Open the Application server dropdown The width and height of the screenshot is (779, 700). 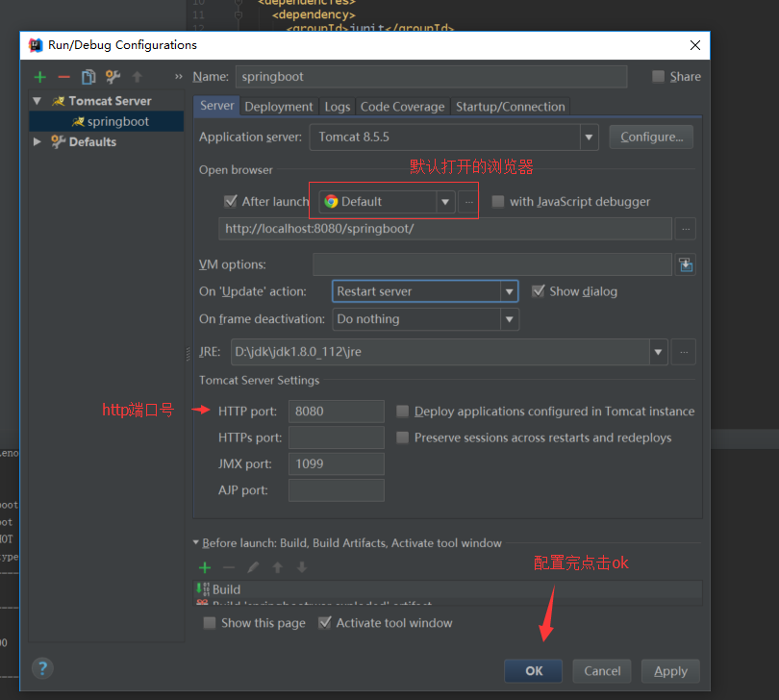(x=589, y=137)
